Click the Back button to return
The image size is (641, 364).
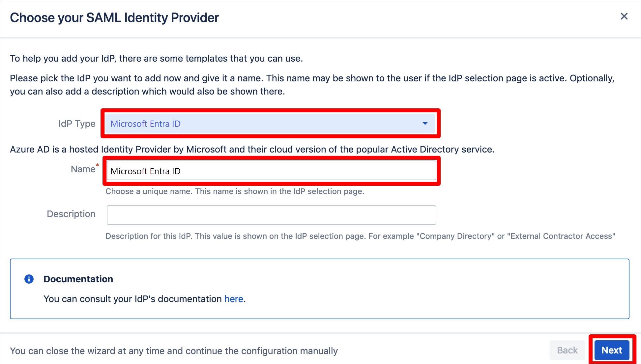pos(568,351)
